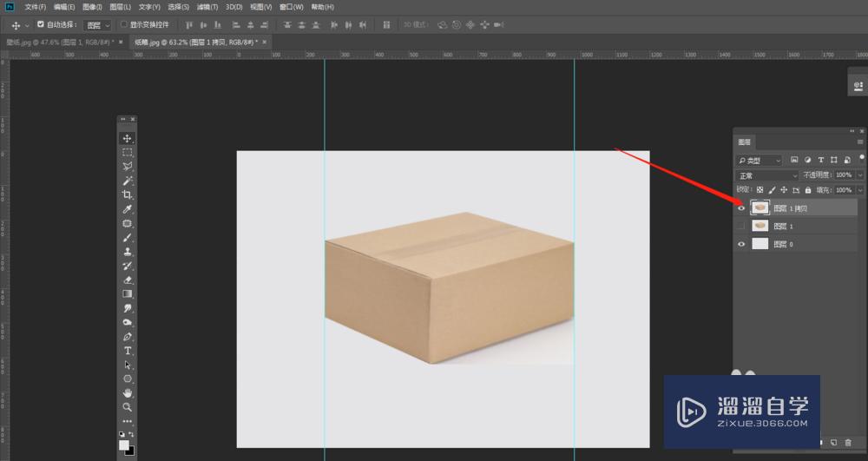
Task: Switch to the 壁纸.jpg document tab
Action: click(61, 41)
